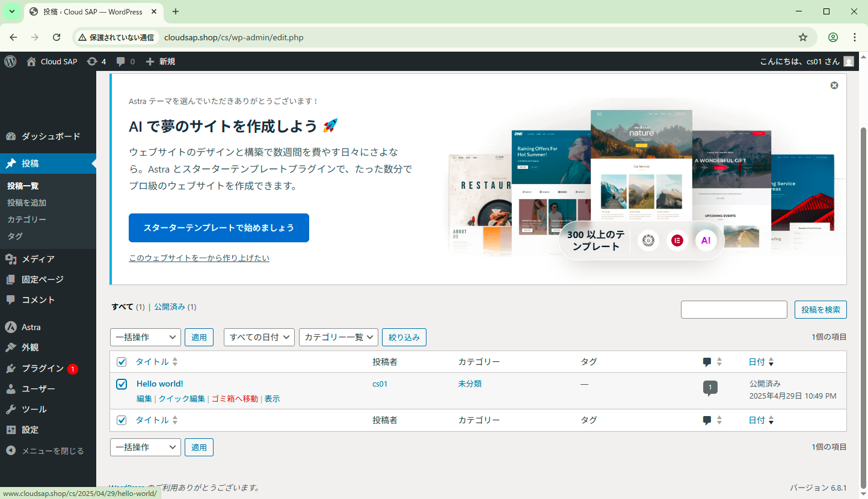Click the browser reload icon
The width and height of the screenshot is (868, 499).
[x=57, y=37]
